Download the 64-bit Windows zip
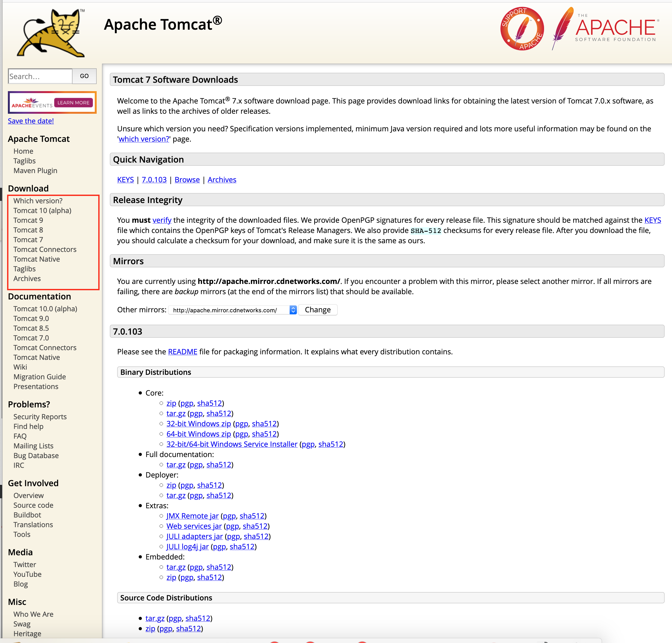 pos(199,434)
